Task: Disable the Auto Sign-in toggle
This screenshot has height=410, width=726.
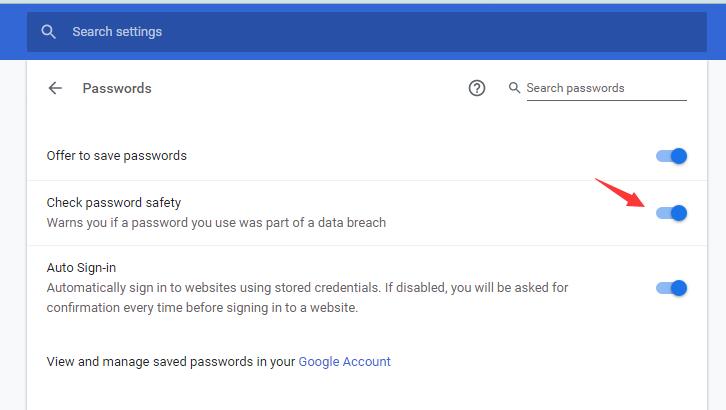Action: coord(671,288)
